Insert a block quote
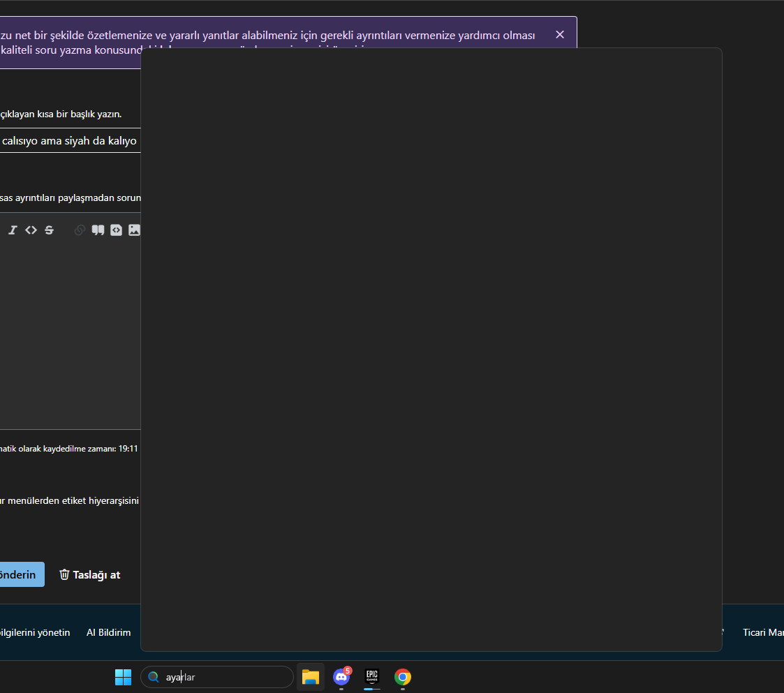The width and height of the screenshot is (784, 693). point(98,230)
